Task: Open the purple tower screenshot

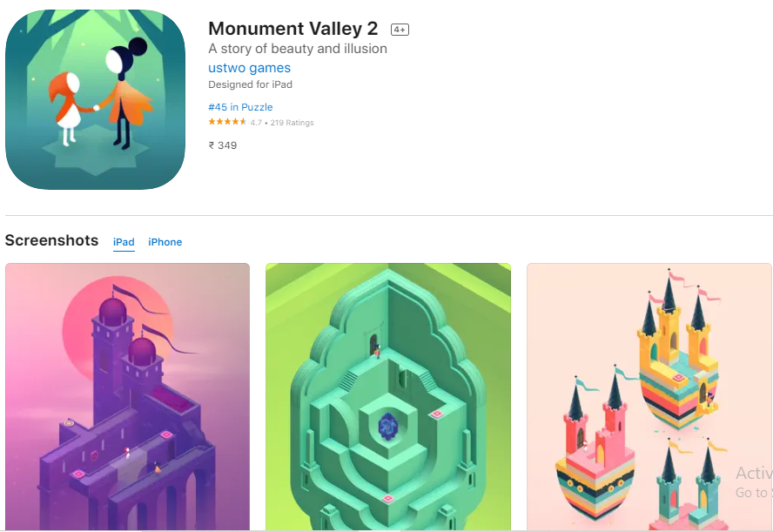Action: pyautogui.click(x=127, y=397)
